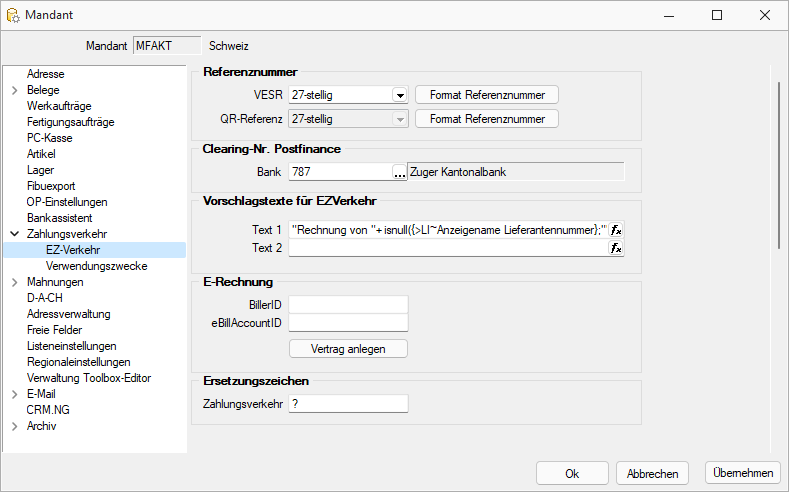
Task: Click into the BillerID field
Action: point(348,305)
